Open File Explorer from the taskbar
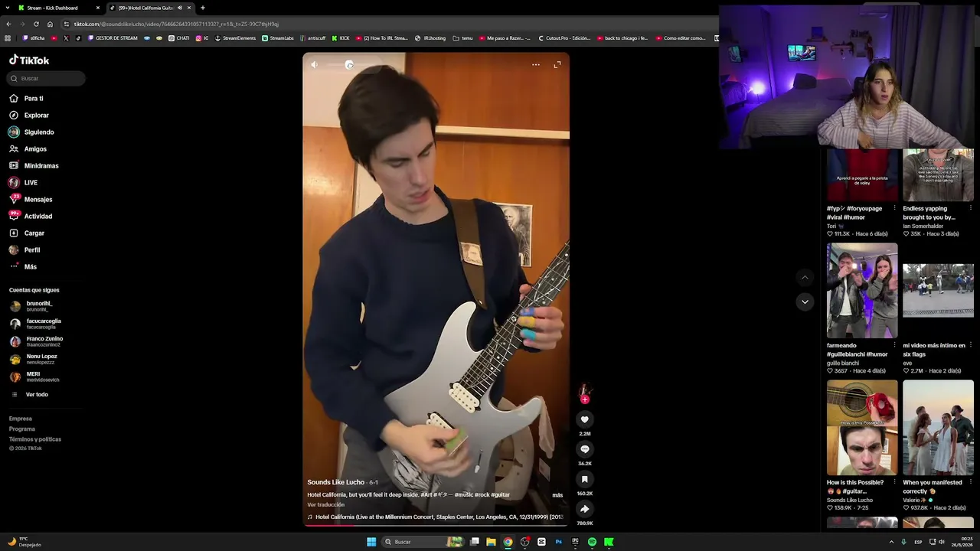 [491, 542]
